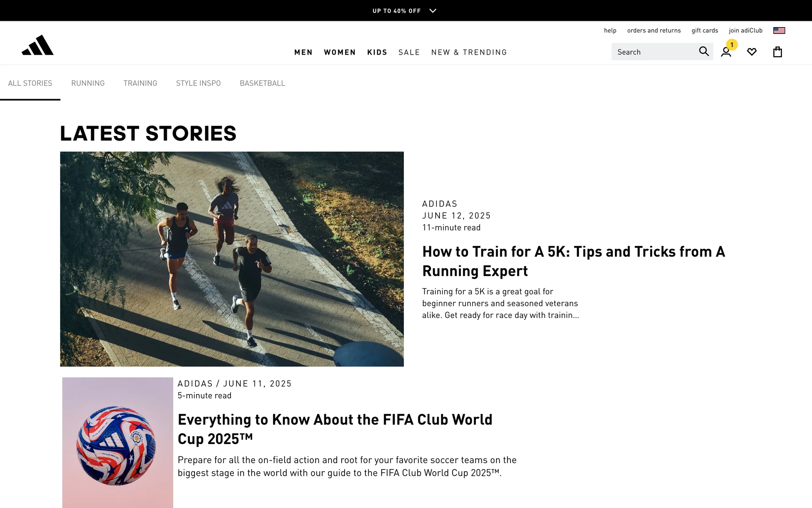This screenshot has width=812, height=508.
Task: Open New & Trending menu
Action: point(469,52)
